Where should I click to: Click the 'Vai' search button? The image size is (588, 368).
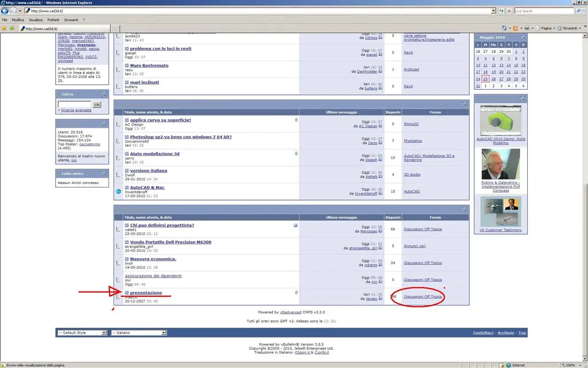coord(96,105)
